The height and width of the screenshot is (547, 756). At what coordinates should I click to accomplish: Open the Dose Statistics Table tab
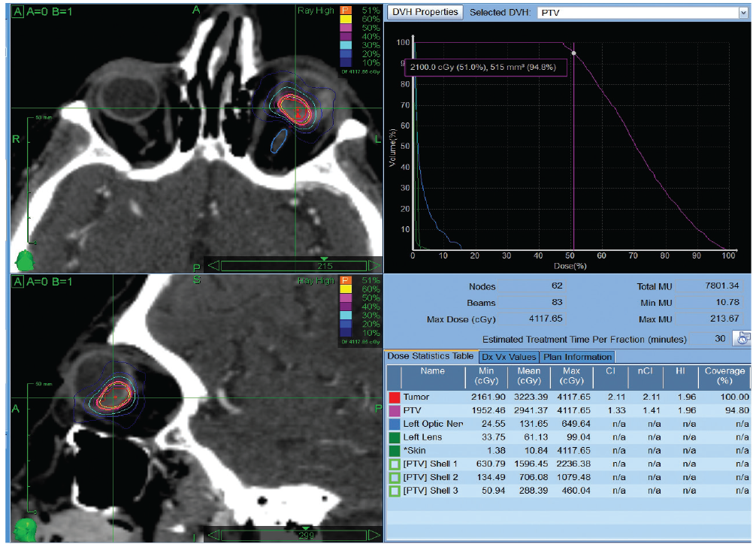click(x=431, y=356)
